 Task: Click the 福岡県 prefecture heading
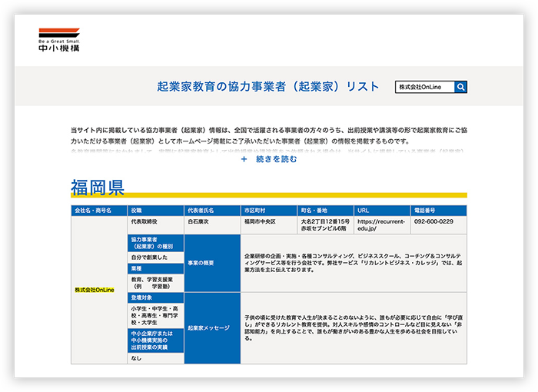[98, 186]
